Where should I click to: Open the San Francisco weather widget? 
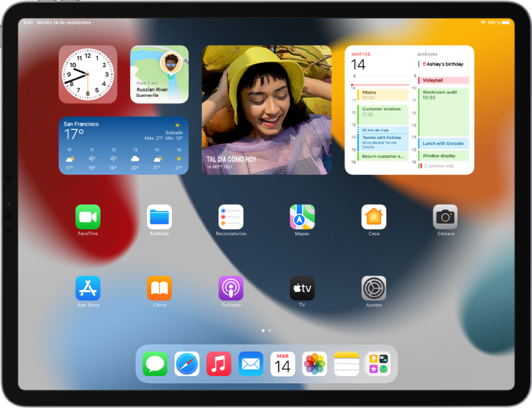pos(123,145)
